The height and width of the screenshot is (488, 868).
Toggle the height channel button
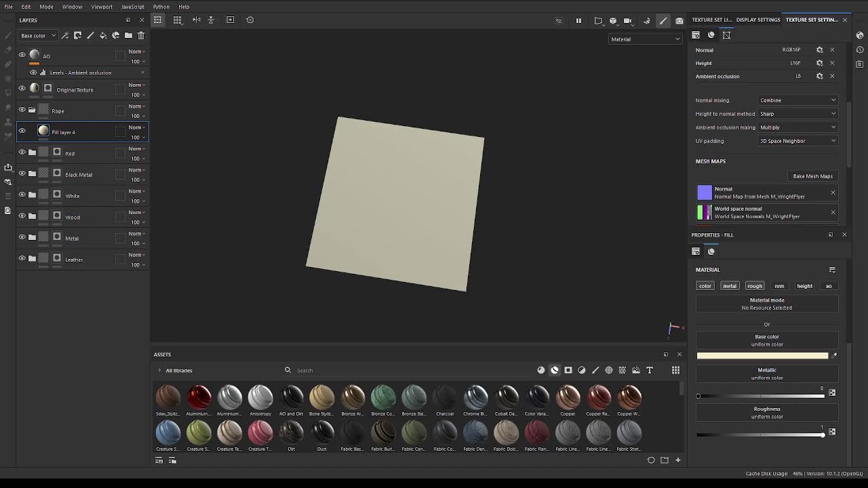tap(804, 286)
